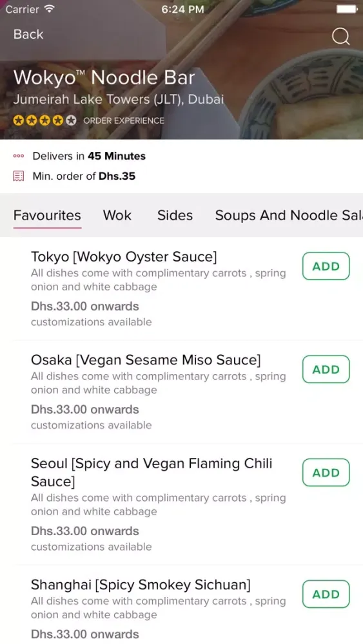Image resolution: width=363 pixels, height=644 pixels.
Task: Tap the search magnifier icon
Action: (x=341, y=36)
